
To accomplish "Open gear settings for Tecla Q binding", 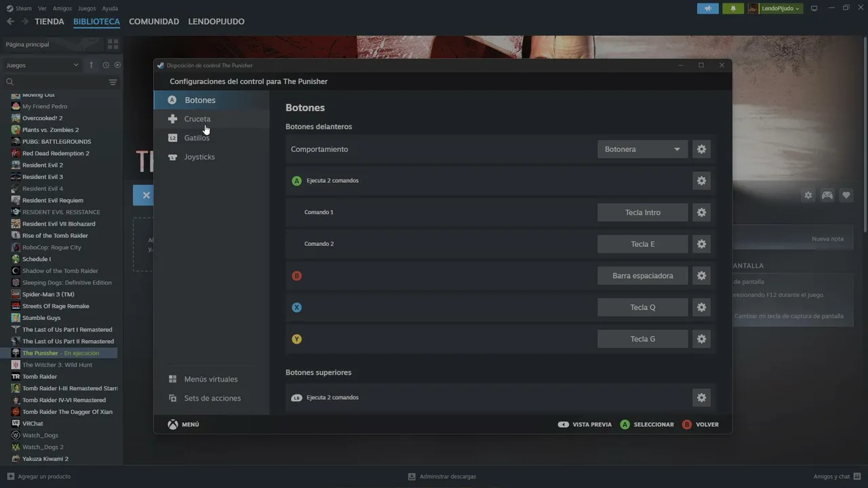I will click(701, 307).
